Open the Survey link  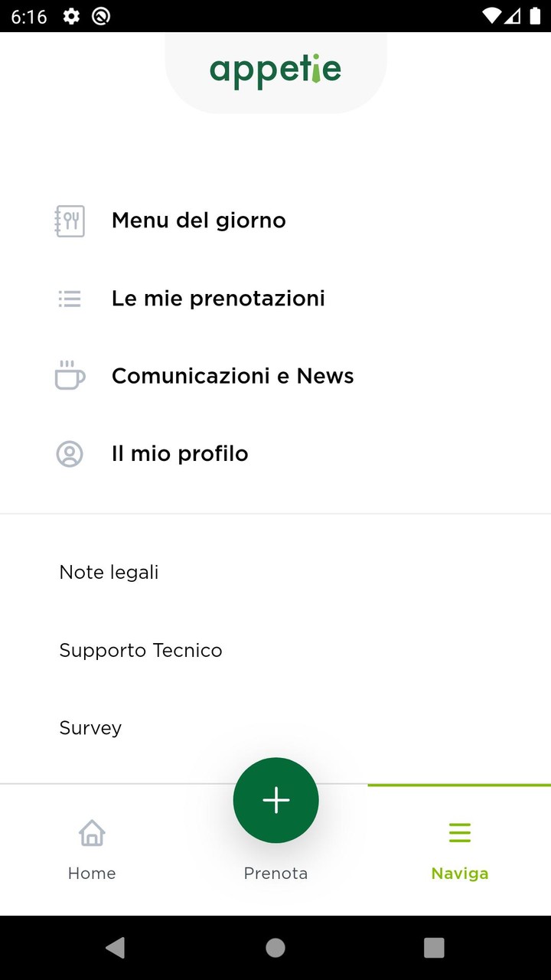click(x=90, y=728)
